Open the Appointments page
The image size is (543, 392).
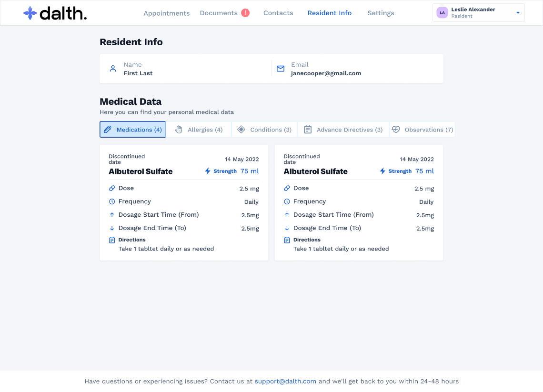click(167, 13)
